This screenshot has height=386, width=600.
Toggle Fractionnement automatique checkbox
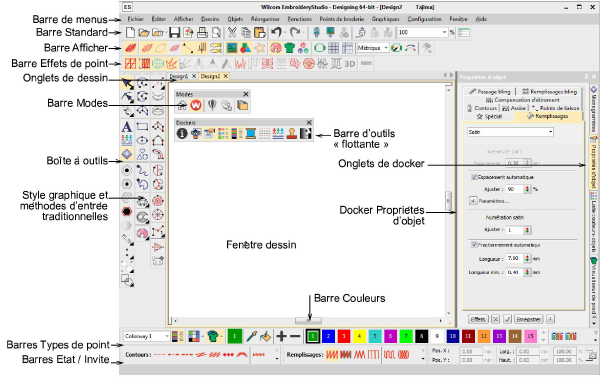click(474, 245)
